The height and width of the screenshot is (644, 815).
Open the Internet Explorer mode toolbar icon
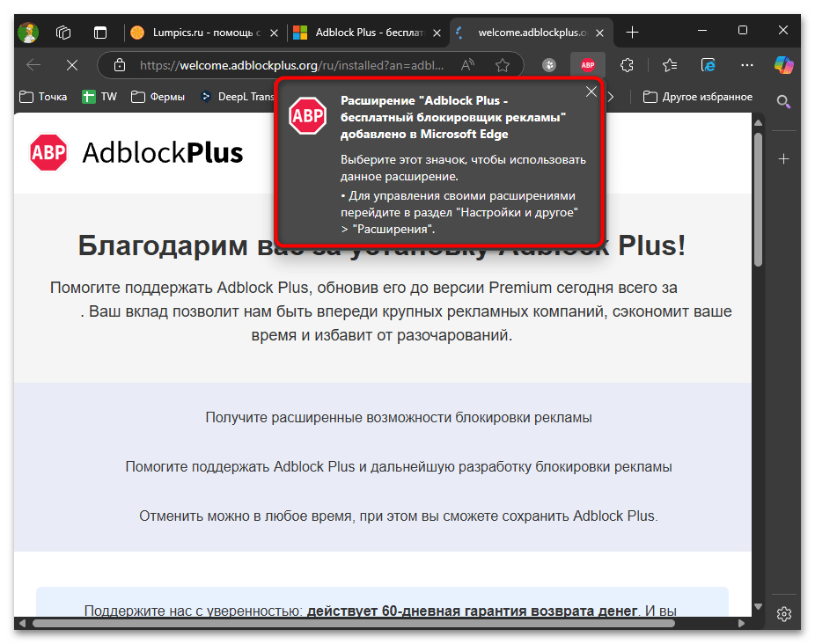coord(708,65)
